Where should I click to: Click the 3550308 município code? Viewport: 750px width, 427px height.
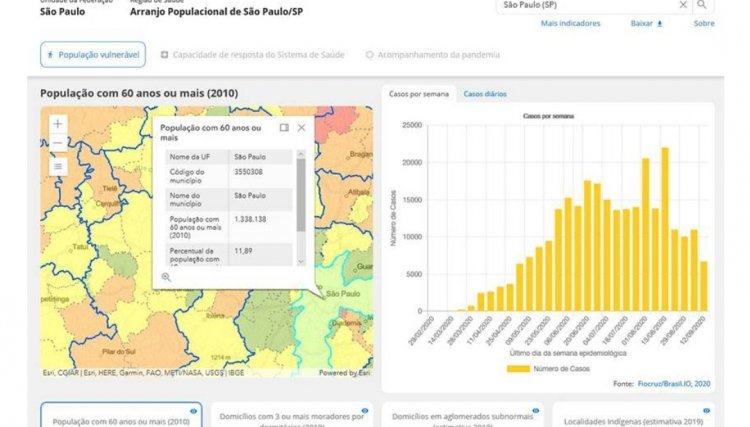(248, 172)
